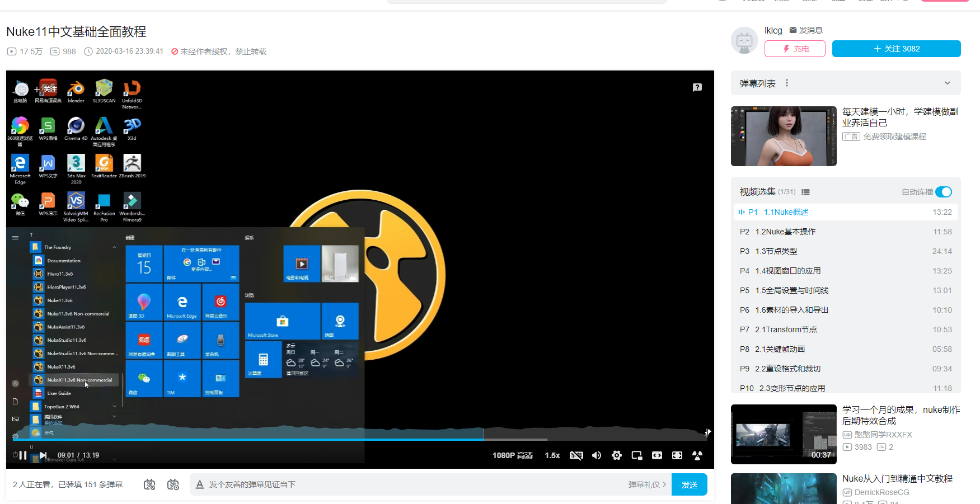
Task: Enter web fullscreen mode icon
Action: 677,455
